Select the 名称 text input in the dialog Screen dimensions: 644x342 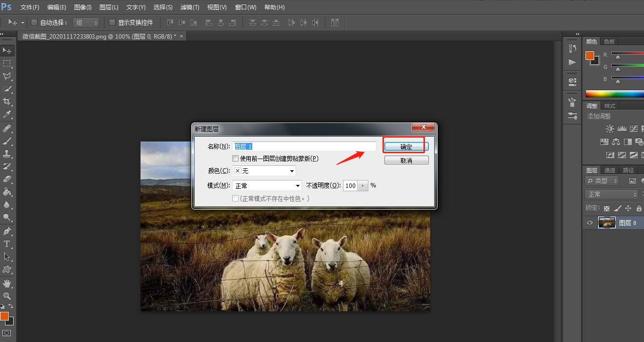(x=305, y=146)
